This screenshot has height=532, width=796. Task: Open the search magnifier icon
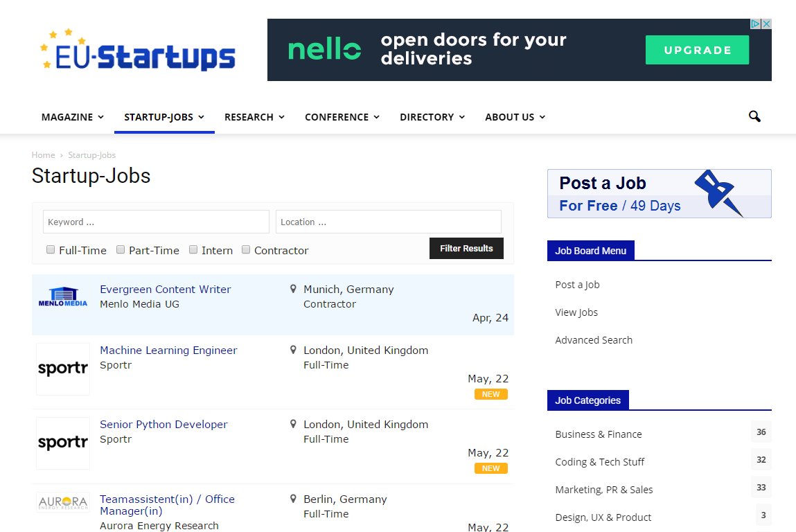coord(754,117)
